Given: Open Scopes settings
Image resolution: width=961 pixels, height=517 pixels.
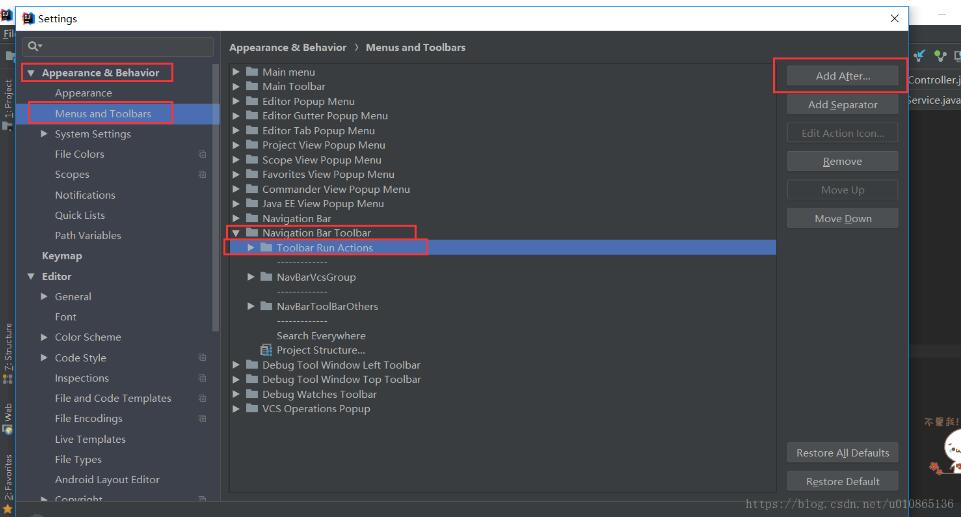Looking at the screenshot, I should point(72,175).
